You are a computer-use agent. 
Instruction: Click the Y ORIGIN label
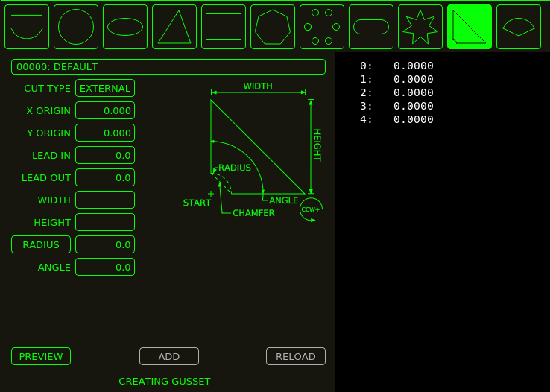coord(48,133)
